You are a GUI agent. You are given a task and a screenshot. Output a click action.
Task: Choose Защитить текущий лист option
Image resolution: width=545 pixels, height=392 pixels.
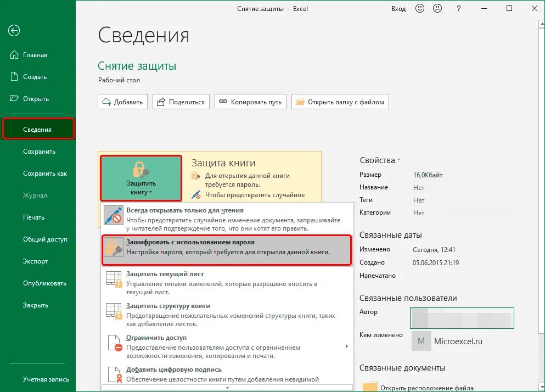[227, 283]
